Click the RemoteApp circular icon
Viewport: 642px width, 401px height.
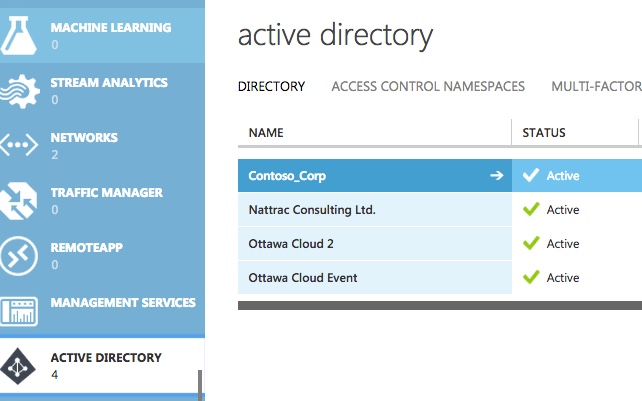pos(19,256)
